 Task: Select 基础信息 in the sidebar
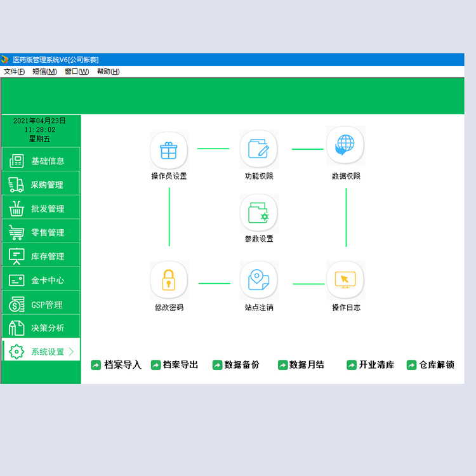pos(41,159)
